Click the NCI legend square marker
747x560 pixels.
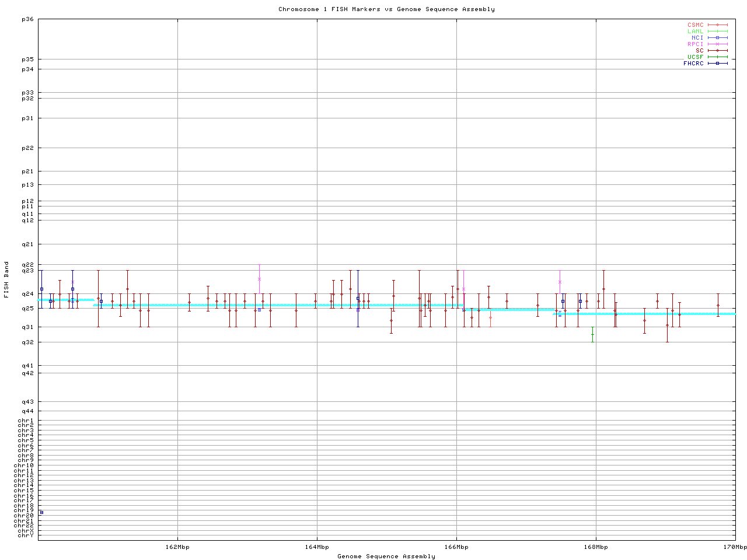click(717, 38)
